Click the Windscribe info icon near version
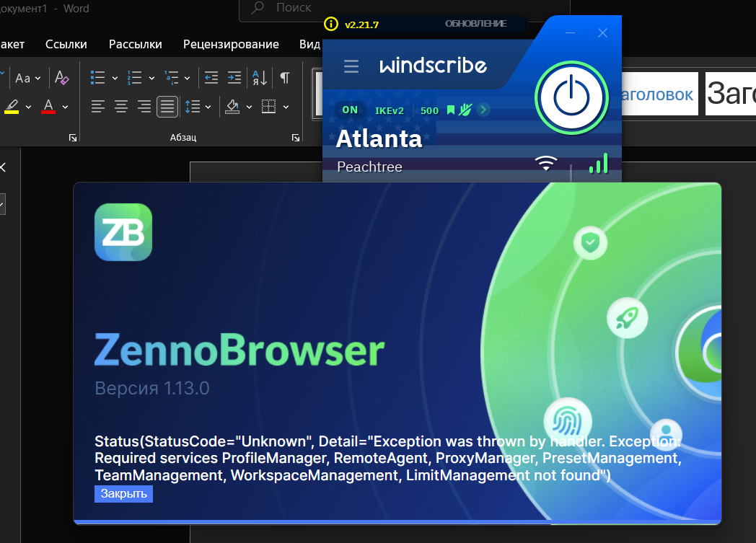Screen dimensions: 756x543 [x=330, y=24]
